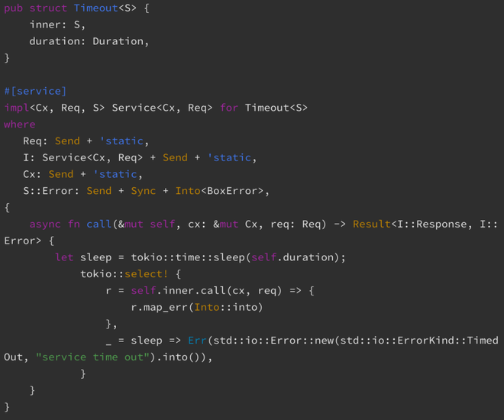Click the 'for' keyword in impl line

pyautogui.click(x=229, y=108)
